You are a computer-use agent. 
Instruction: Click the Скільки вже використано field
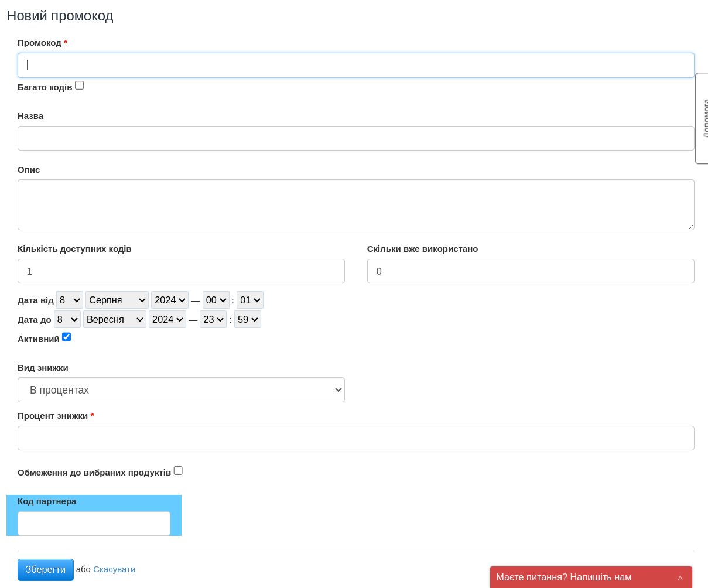click(x=530, y=271)
